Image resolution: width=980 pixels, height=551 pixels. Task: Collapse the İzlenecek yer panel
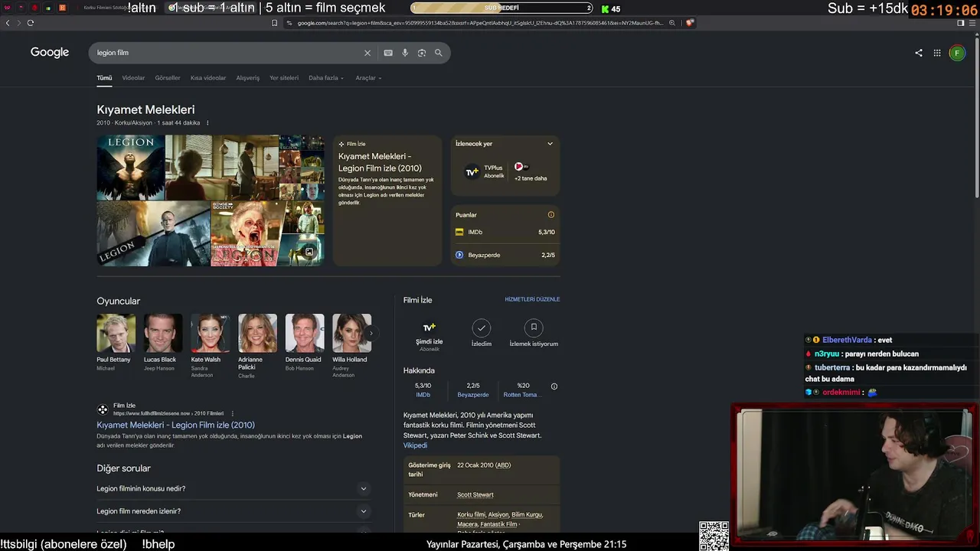550,144
